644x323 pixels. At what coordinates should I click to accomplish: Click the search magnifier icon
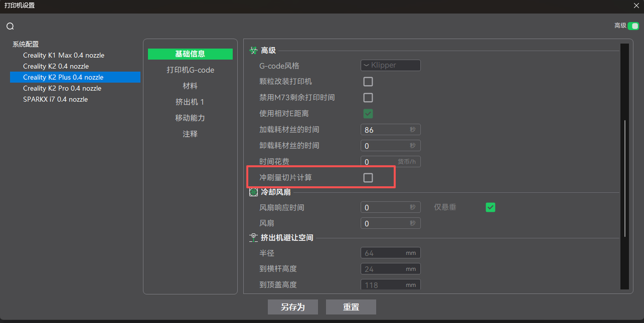coord(10,26)
